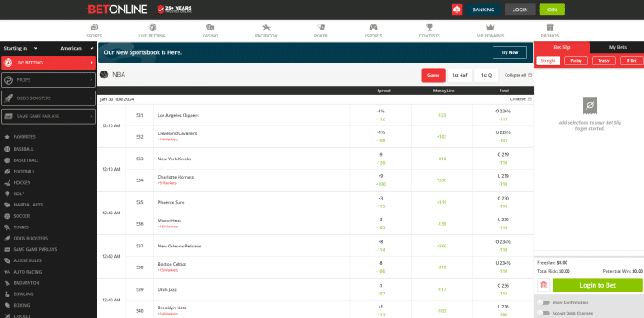Click Try Now on sportsbook banner

[x=509, y=52]
